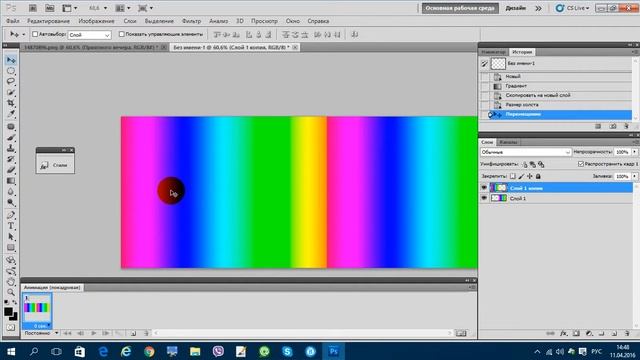Click lock transparent pixels icon in Layers
This screenshot has width=640, height=360.
coord(513,176)
